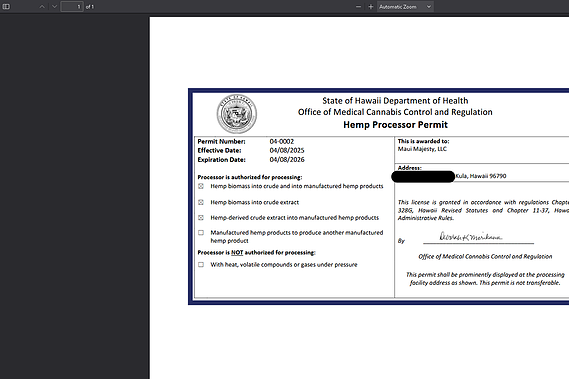This screenshot has height=379, width=569.
Task: Click the blacked-out address redaction
Action: point(423,176)
